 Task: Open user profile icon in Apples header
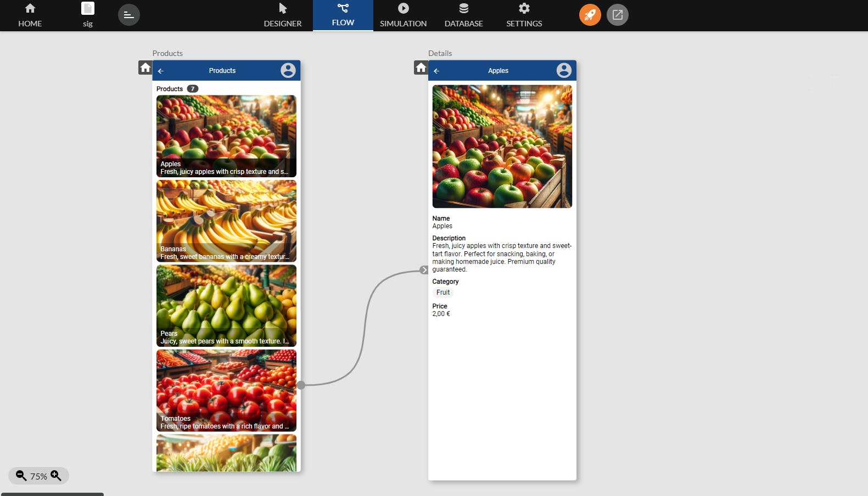click(564, 70)
